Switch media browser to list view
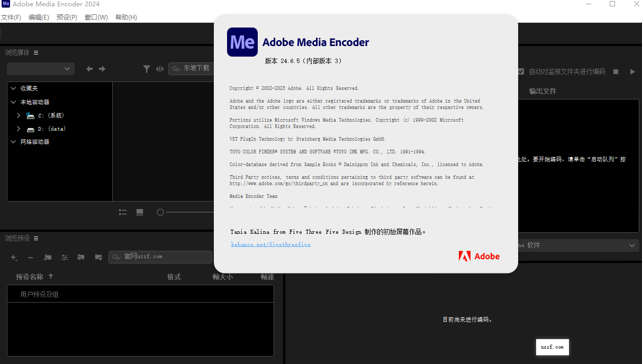This screenshot has width=642, height=364. pyautogui.click(x=123, y=212)
